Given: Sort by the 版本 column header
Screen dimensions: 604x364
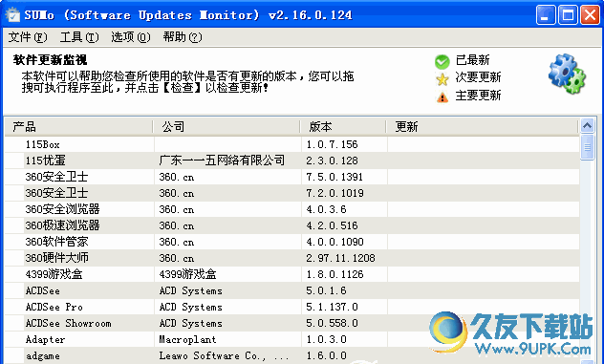Looking at the screenshot, I should click(343, 126).
